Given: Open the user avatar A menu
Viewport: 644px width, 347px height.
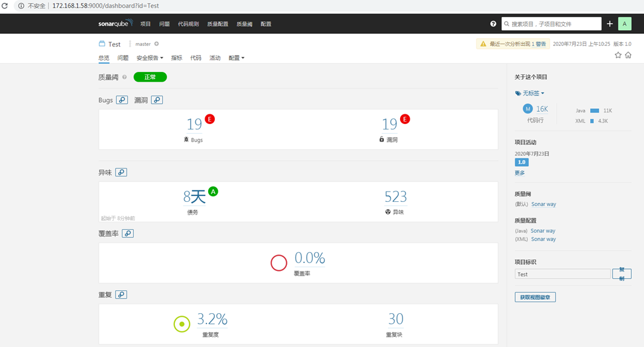Looking at the screenshot, I should 625,24.
